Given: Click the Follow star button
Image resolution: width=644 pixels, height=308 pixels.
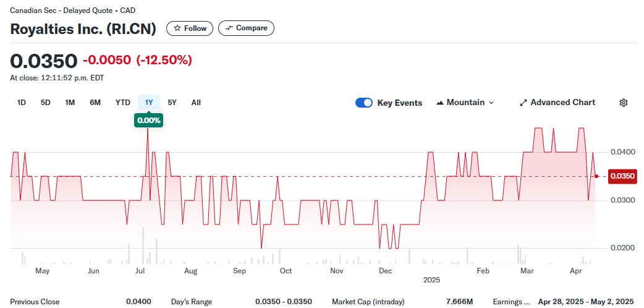Looking at the screenshot, I should 190,28.
